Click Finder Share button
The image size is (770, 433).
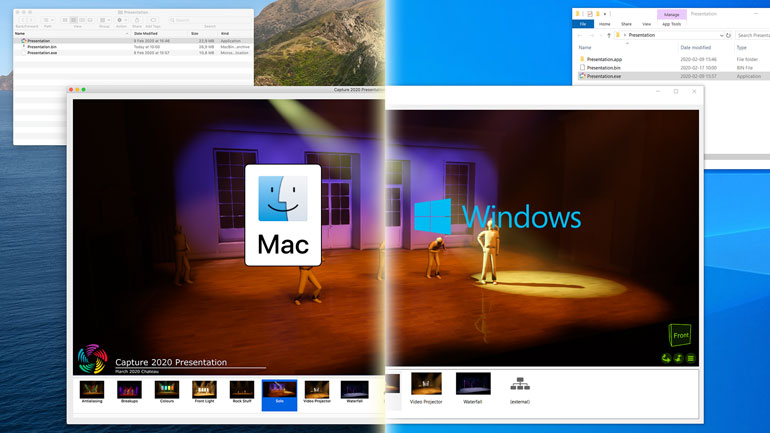click(x=137, y=20)
